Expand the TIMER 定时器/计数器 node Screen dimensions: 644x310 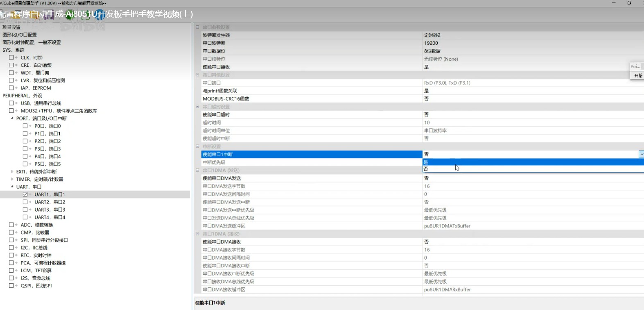point(12,179)
